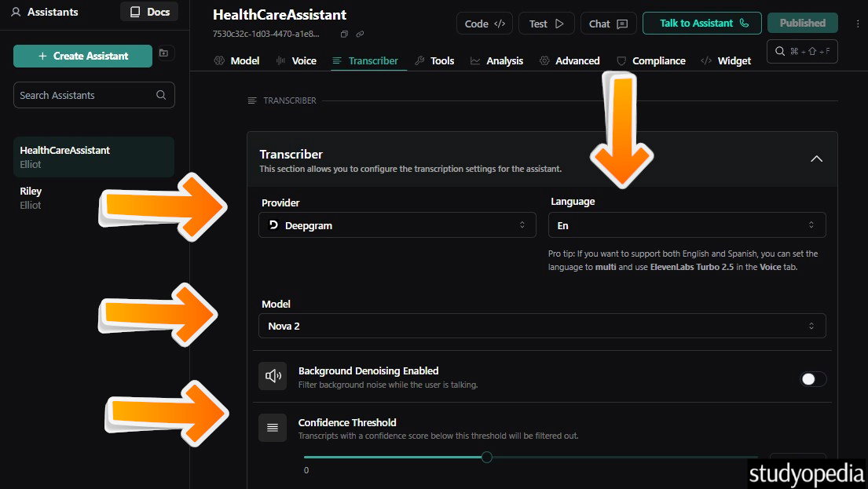
Task: Click the Create Assistant button
Action: point(82,57)
